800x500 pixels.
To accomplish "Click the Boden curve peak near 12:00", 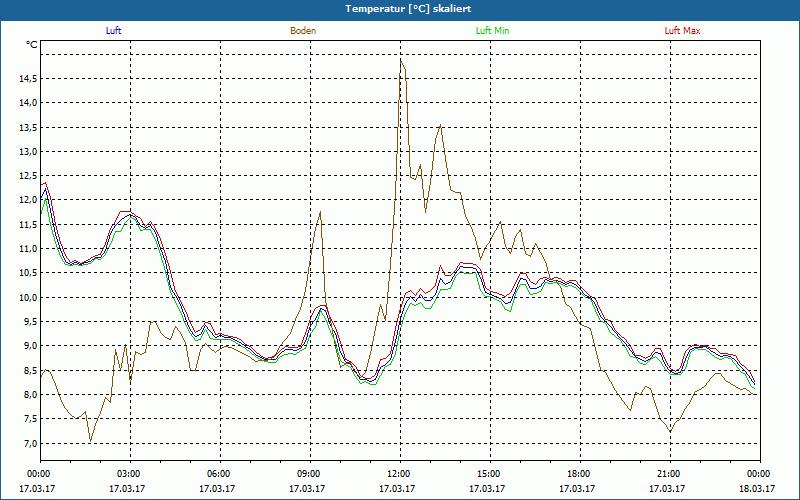I will pyautogui.click(x=401, y=60).
